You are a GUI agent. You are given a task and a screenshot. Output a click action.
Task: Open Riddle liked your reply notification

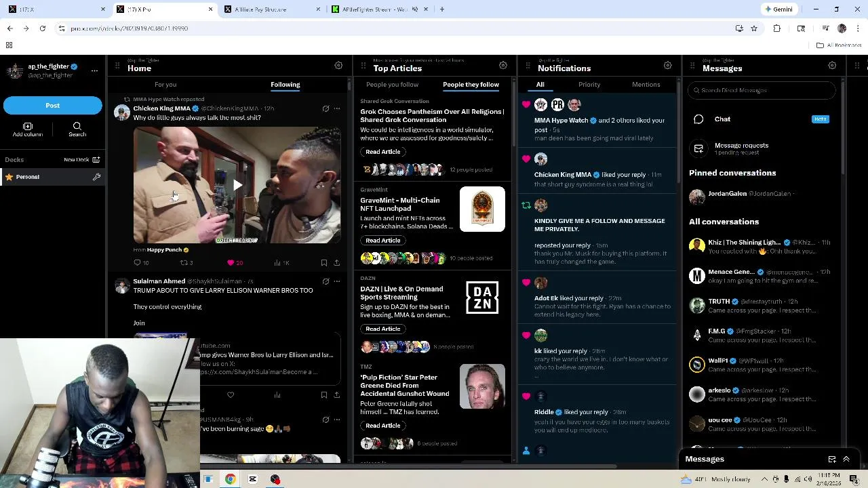pyautogui.click(x=599, y=412)
